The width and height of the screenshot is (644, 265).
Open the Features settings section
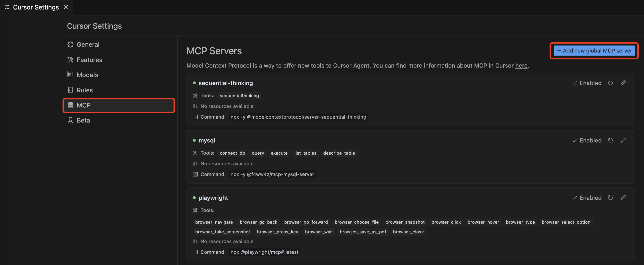point(89,60)
